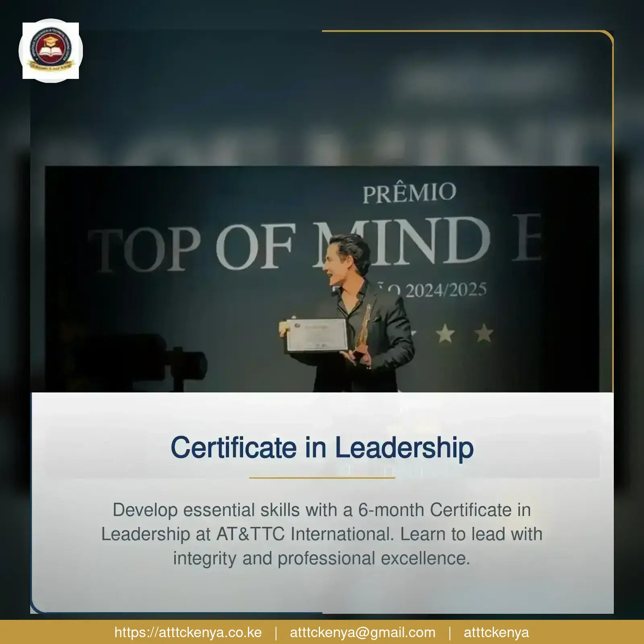Click the 'Develop essential skills' description paragraph
The width and height of the screenshot is (644, 644).
(x=322, y=534)
